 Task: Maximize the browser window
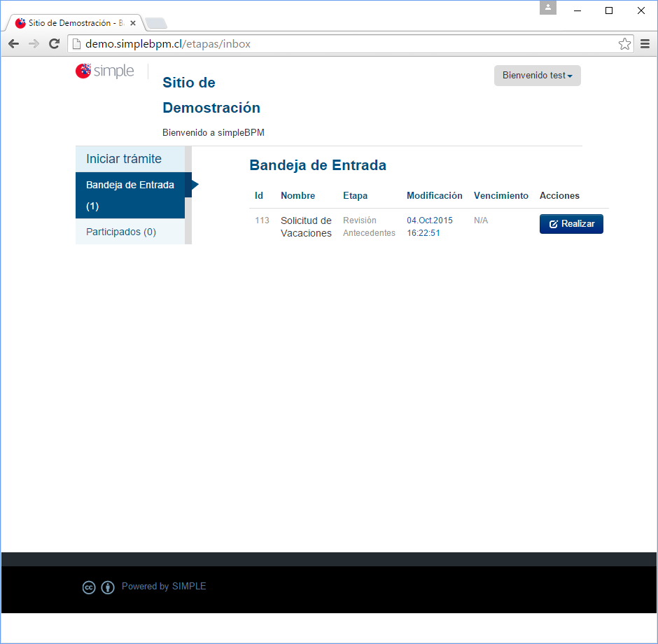point(609,10)
